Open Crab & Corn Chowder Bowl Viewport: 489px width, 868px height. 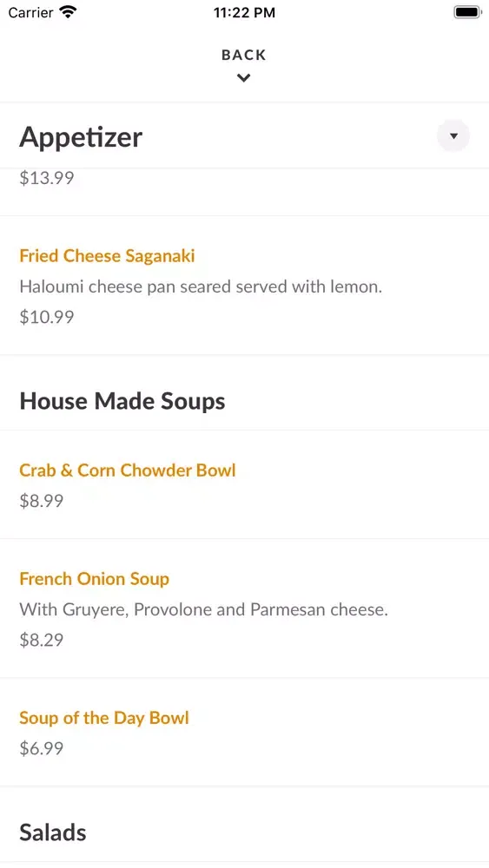pos(128,470)
